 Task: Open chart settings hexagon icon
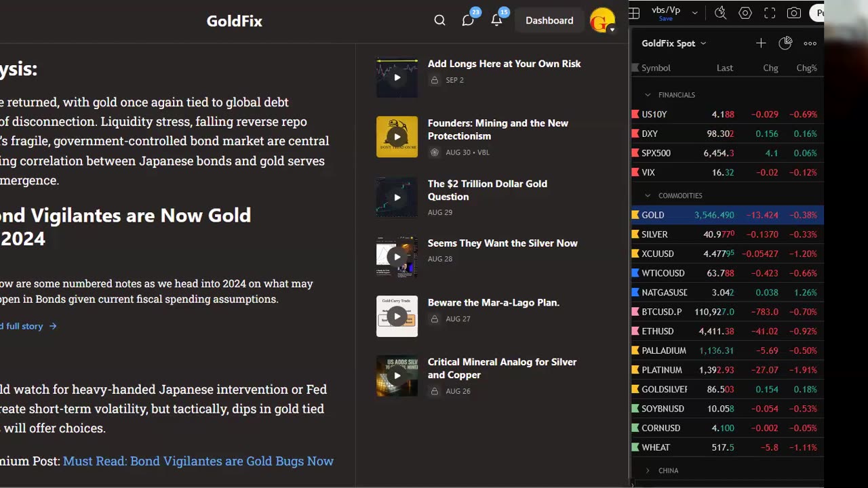745,13
